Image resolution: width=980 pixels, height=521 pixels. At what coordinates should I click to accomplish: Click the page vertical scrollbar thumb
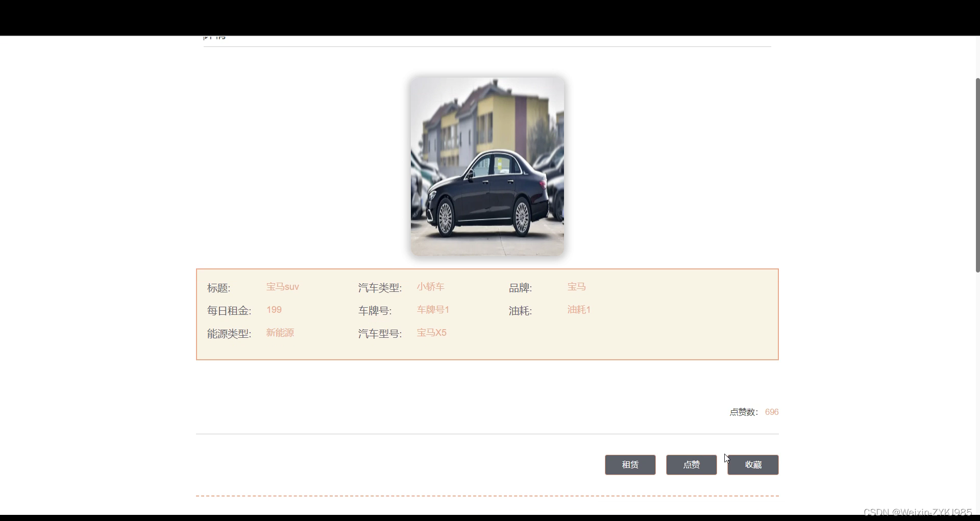pos(977,175)
